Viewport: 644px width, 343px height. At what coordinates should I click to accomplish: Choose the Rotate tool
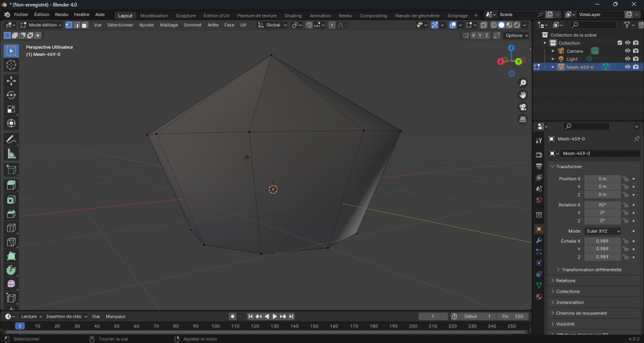(11, 95)
